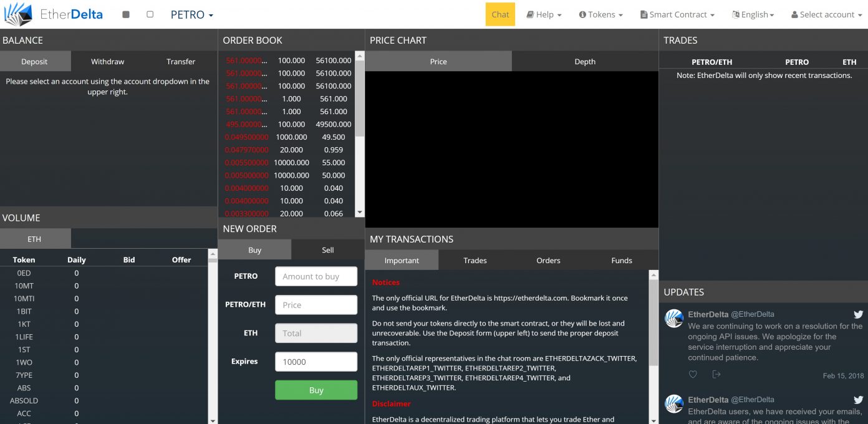Click order book scroll up arrow
Viewport: 868px width, 424px height.
coord(359,55)
